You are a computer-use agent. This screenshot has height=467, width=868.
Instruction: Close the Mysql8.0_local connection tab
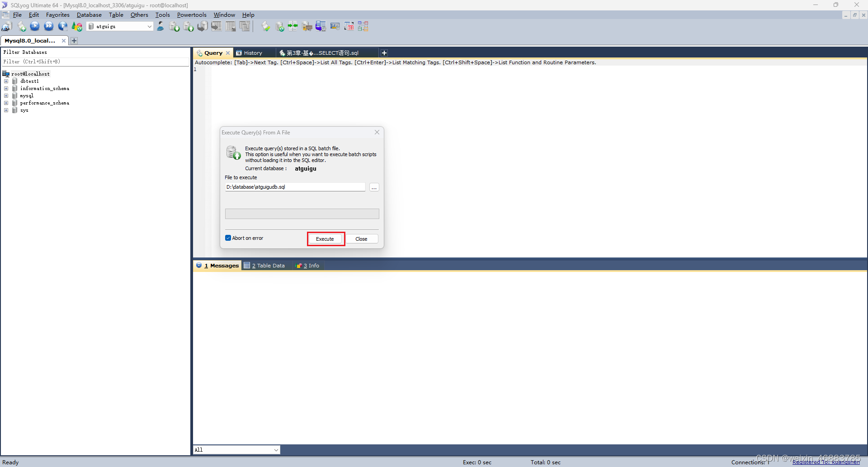64,41
